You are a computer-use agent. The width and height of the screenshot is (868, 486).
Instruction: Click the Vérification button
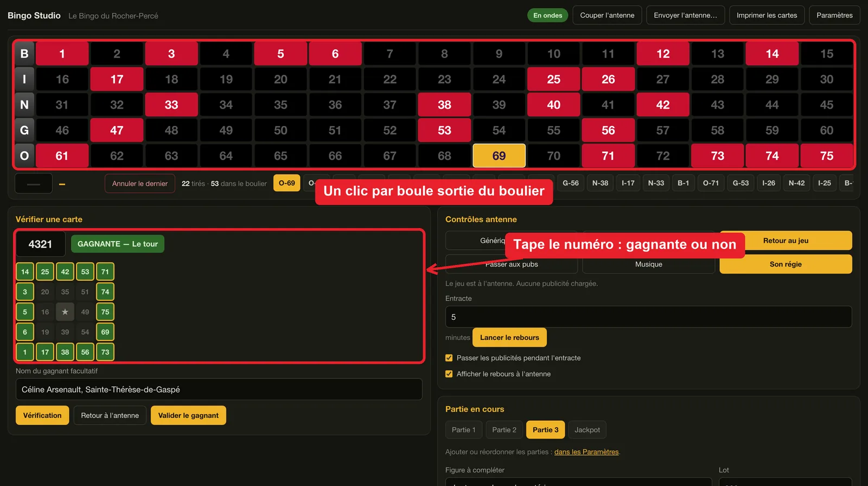[42, 415]
